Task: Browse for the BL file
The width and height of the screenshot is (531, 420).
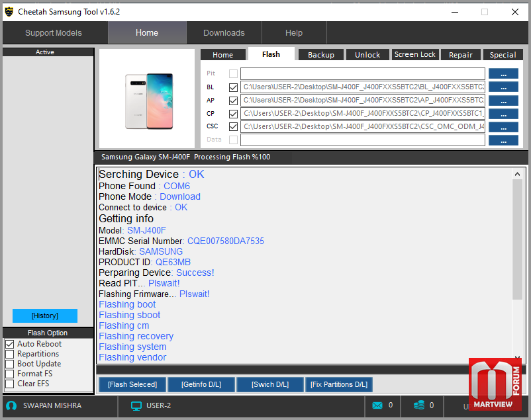Action: point(503,87)
